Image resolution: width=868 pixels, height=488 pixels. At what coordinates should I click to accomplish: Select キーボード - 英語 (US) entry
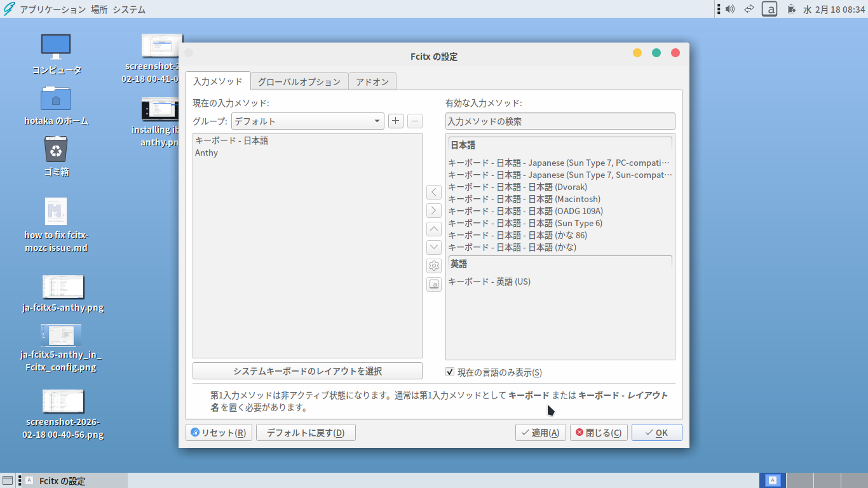point(489,281)
